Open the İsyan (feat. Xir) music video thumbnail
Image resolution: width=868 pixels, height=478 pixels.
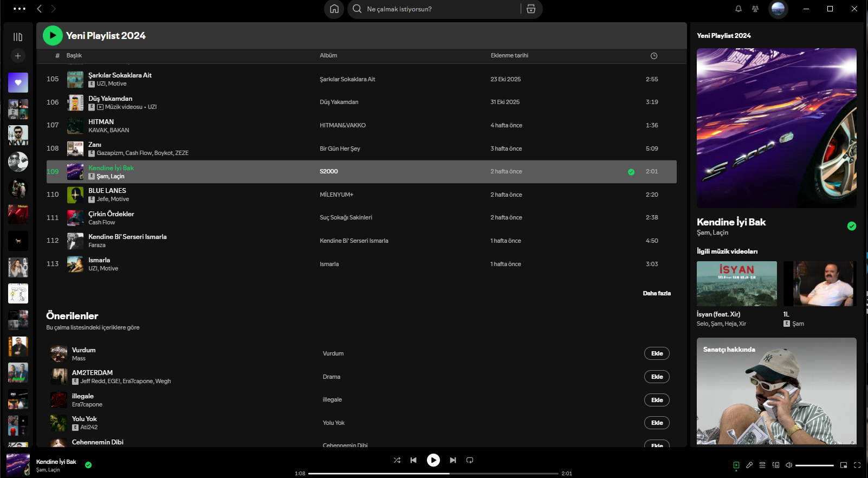tap(737, 283)
